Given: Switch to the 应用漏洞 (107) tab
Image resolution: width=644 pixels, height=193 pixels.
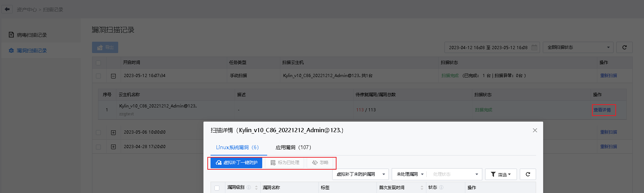Looking at the screenshot, I should tap(293, 147).
